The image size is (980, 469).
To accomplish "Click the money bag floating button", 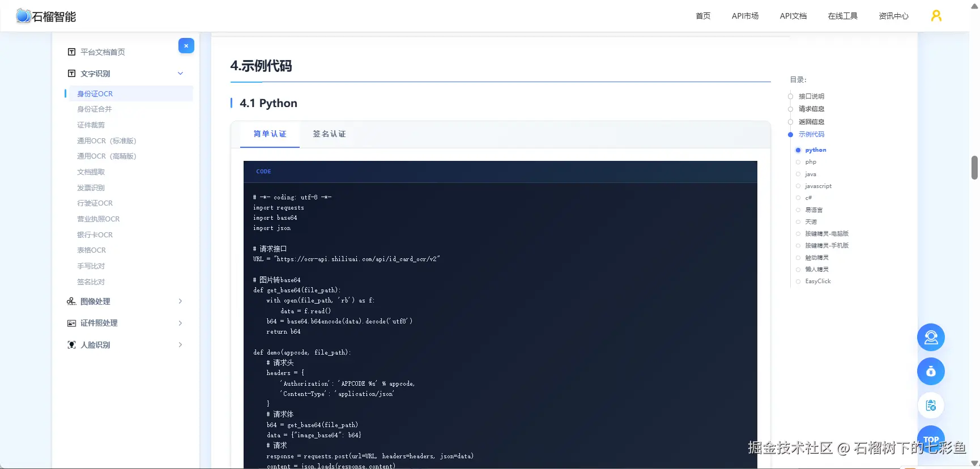I will 931,372.
